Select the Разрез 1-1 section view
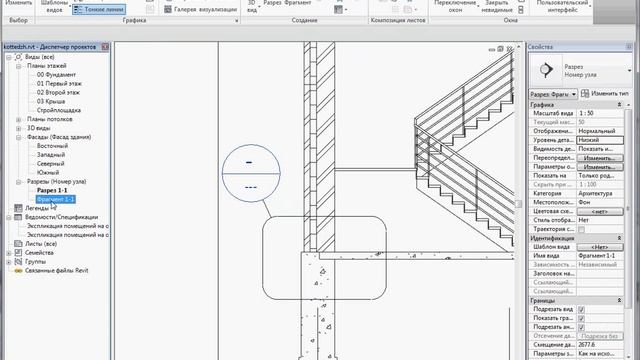 52,191
